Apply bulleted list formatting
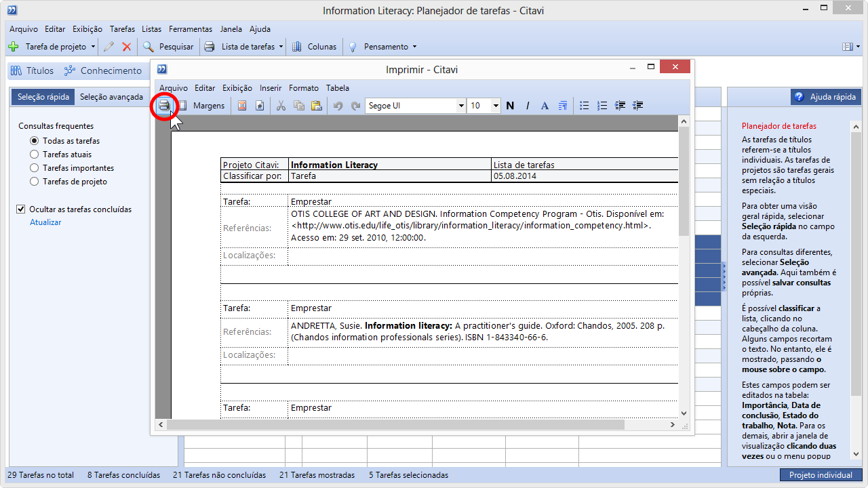The image size is (868, 488). [x=585, y=106]
